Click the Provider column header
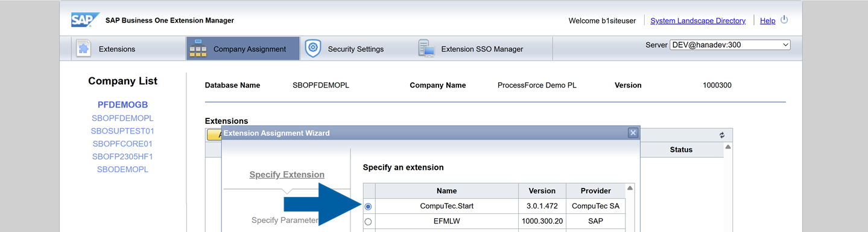The image size is (868, 232). click(596, 191)
